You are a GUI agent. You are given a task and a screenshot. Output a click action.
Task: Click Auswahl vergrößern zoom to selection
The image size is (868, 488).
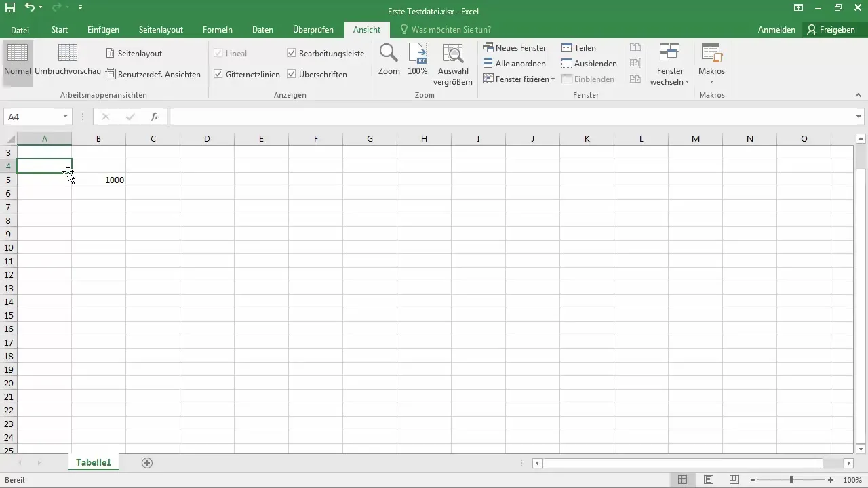pos(453,64)
